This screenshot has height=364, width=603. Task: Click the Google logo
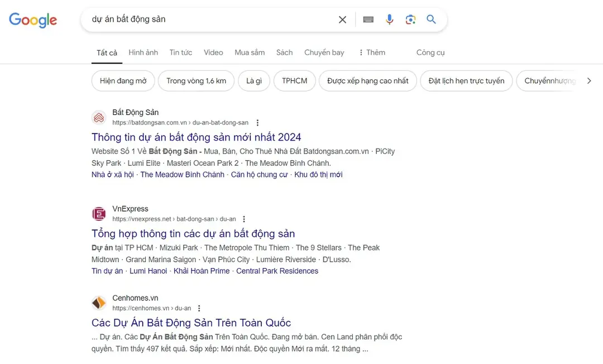pyautogui.click(x=32, y=20)
